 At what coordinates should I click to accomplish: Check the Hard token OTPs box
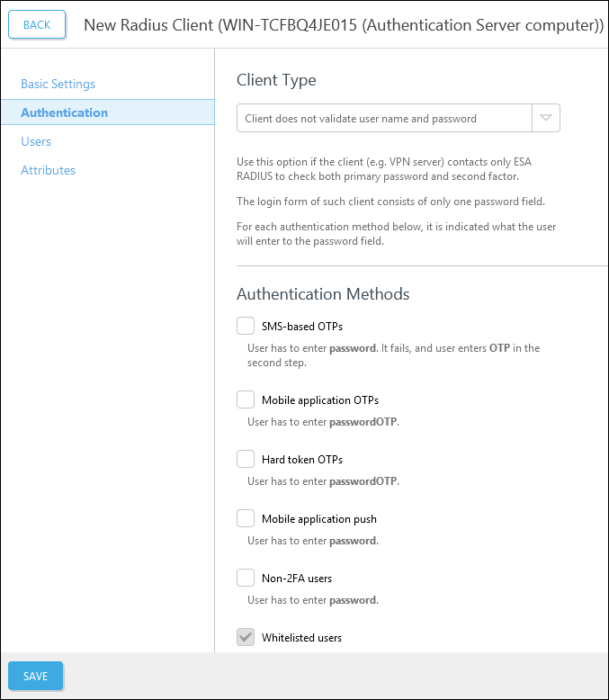[246, 459]
